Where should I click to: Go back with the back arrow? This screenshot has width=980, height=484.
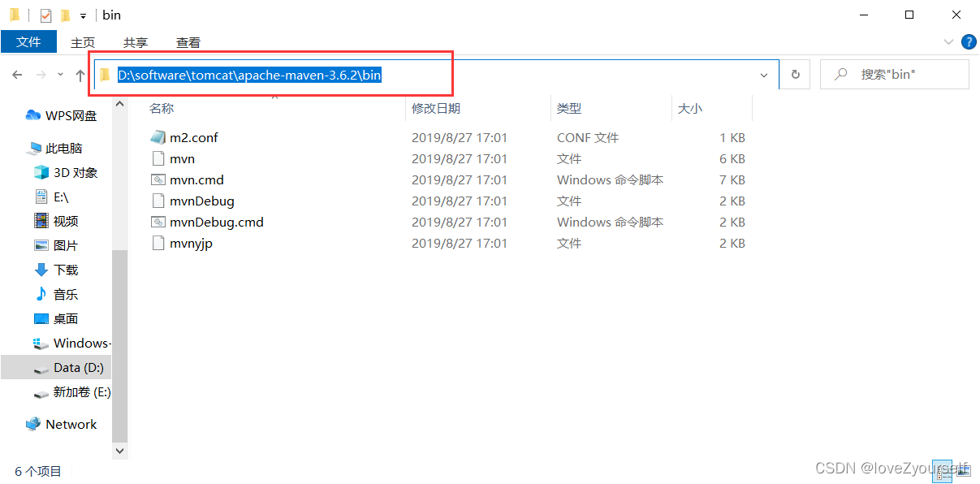pyautogui.click(x=18, y=75)
